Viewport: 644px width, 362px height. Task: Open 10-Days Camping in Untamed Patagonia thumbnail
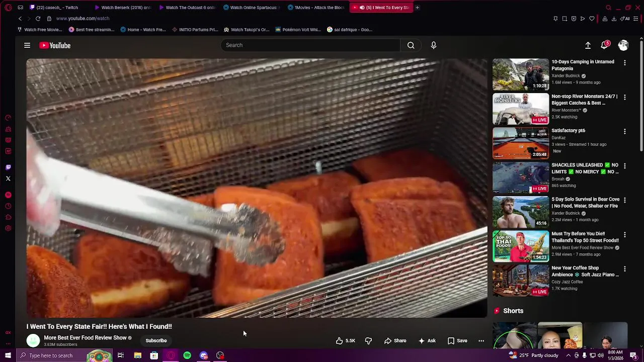[521, 74]
